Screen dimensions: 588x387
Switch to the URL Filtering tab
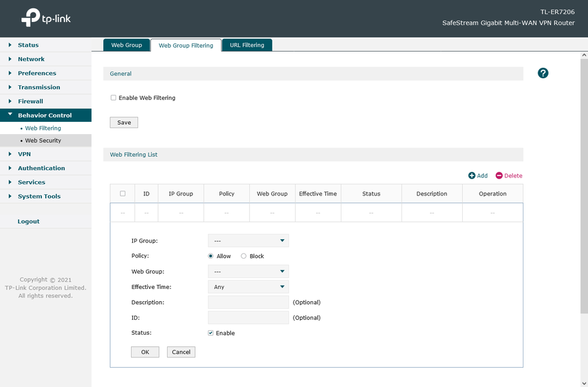(x=247, y=45)
